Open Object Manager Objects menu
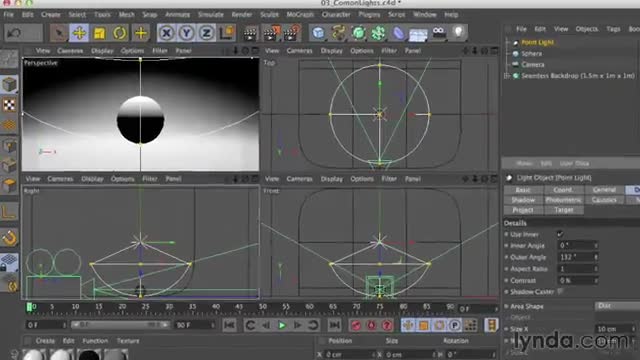Viewport: 640px width, 360px height. (x=587, y=29)
